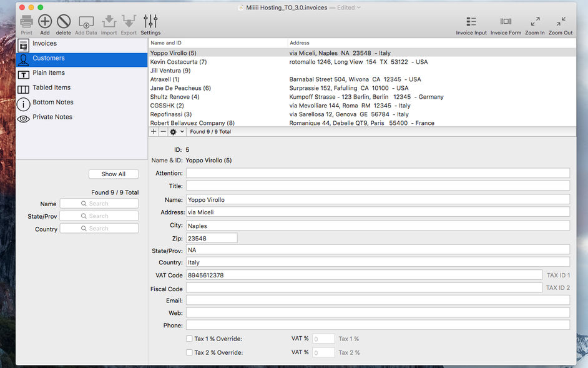This screenshot has height=368, width=588.
Task: Open Plain Items in sidebar
Action: (x=82, y=74)
